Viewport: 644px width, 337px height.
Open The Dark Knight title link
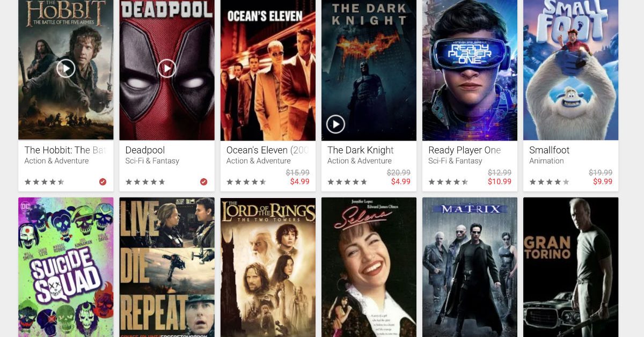(x=361, y=150)
